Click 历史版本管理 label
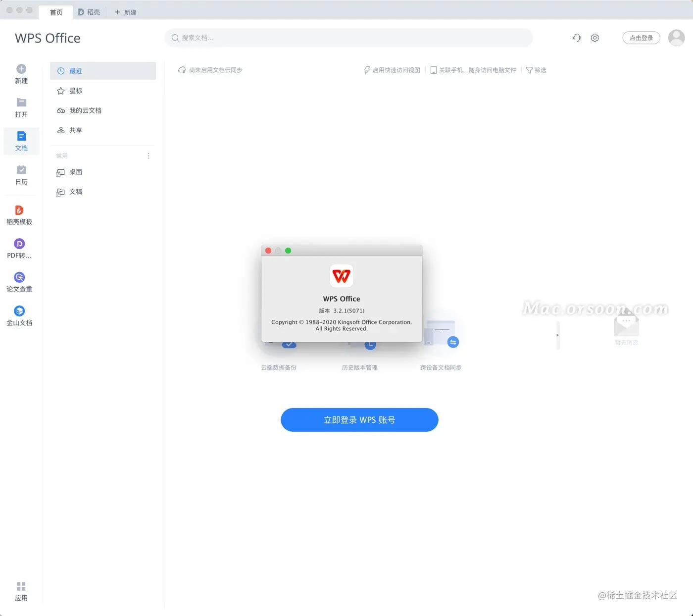Viewport: 693px width, 616px height. [x=360, y=367]
